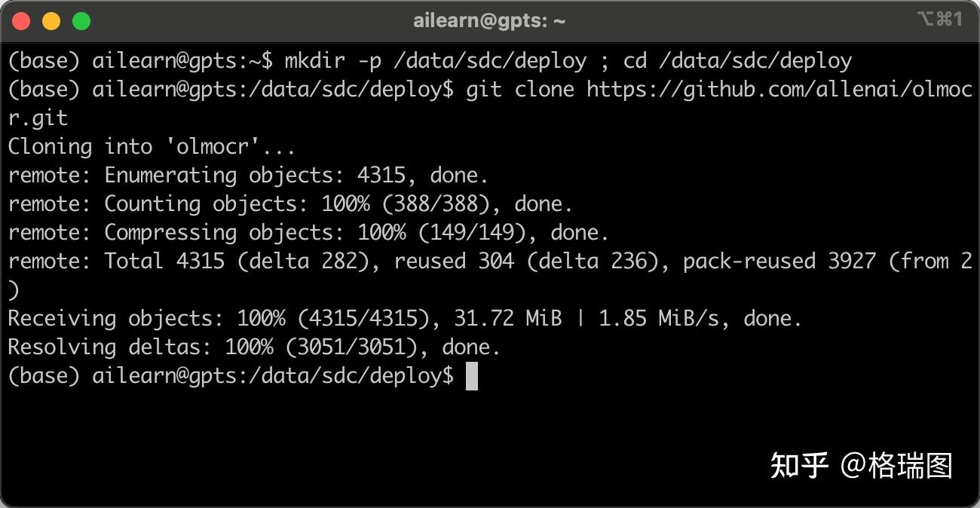The height and width of the screenshot is (508, 980).
Task: Click the "pack-reused 3927" text
Action: pyautogui.click(x=779, y=262)
